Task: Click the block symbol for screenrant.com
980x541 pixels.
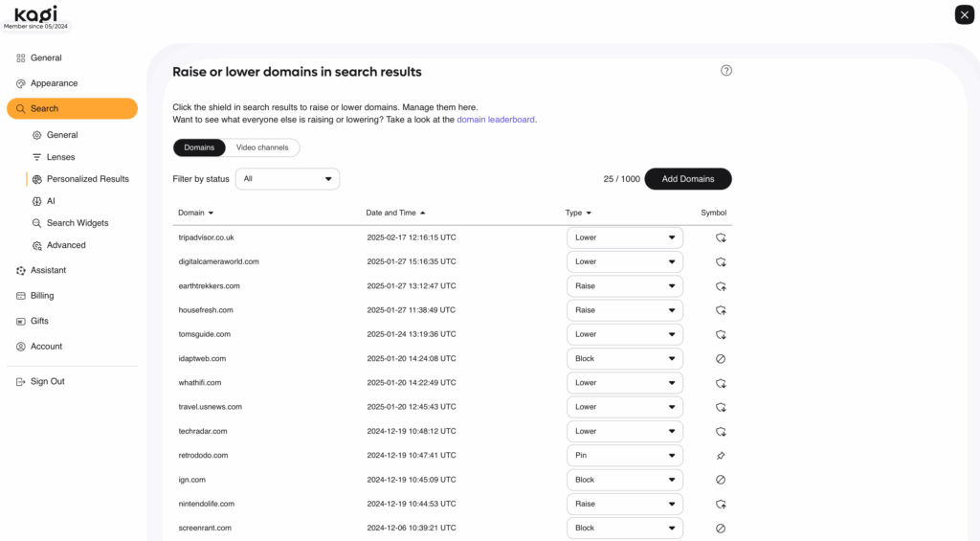Action: click(x=721, y=529)
